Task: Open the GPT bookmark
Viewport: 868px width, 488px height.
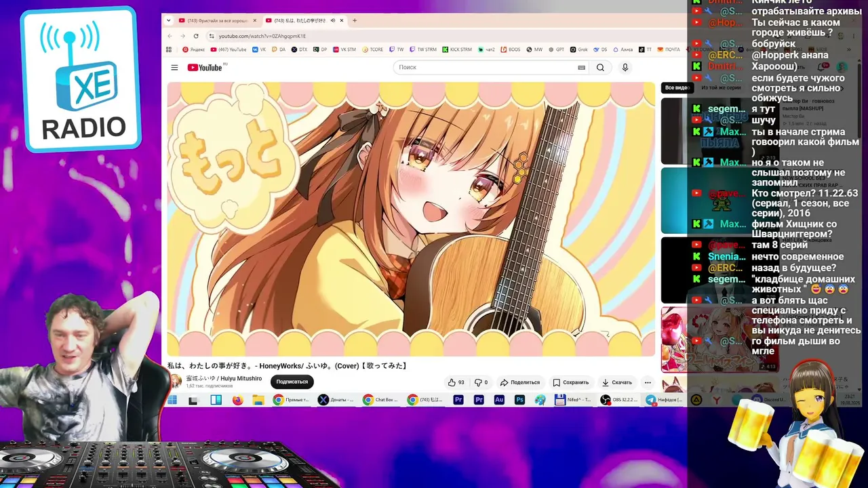Action: [x=556, y=49]
